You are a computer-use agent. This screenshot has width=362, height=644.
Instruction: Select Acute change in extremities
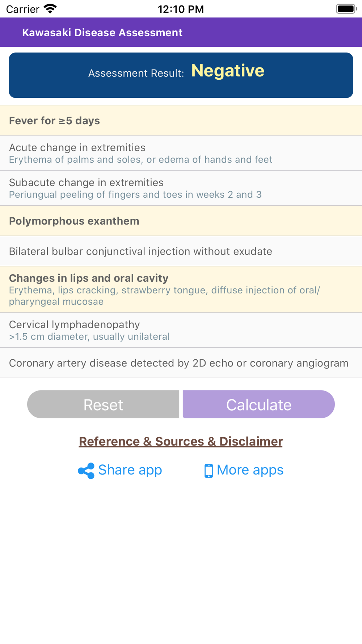click(x=181, y=153)
